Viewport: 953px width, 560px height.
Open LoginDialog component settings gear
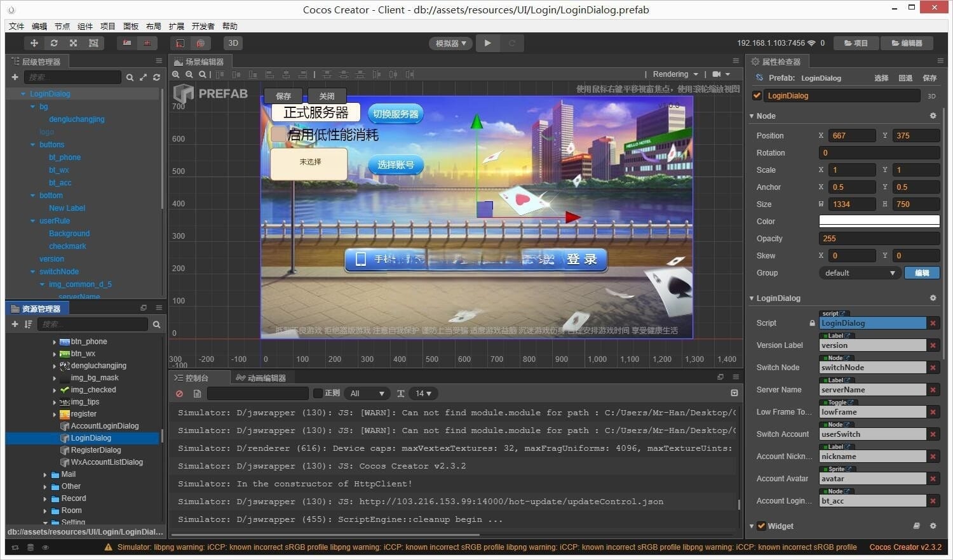coord(933,298)
